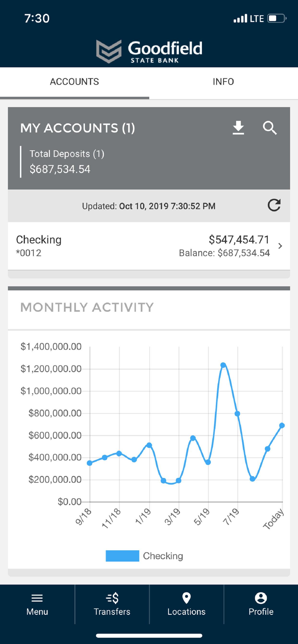Tap the download accounts icon
The width and height of the screenshot is (298, 644).
238,128
